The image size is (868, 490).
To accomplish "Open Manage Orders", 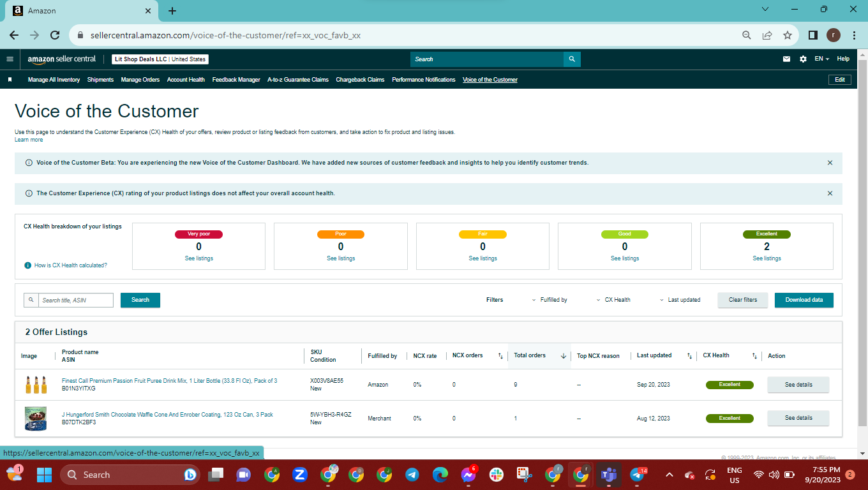I will tap(140, 80).
